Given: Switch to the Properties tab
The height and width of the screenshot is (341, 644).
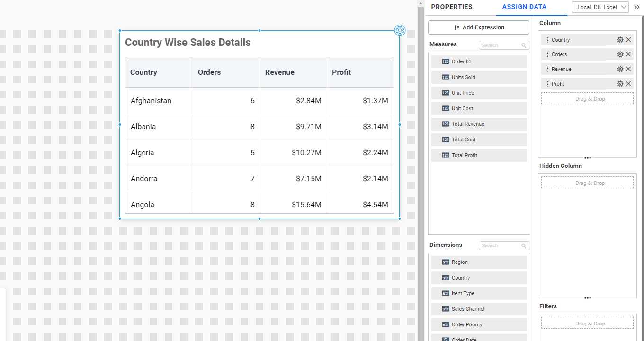Looking at the screenshot, I should point(451,7).
